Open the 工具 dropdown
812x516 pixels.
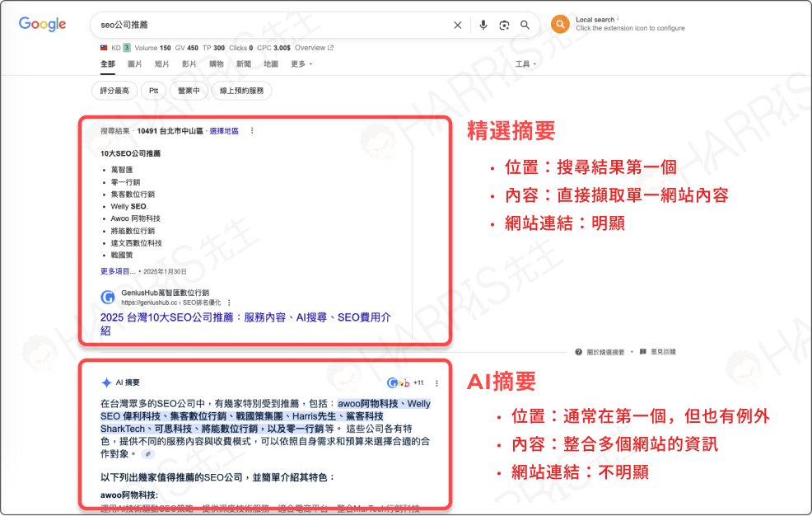pos(525,63)
